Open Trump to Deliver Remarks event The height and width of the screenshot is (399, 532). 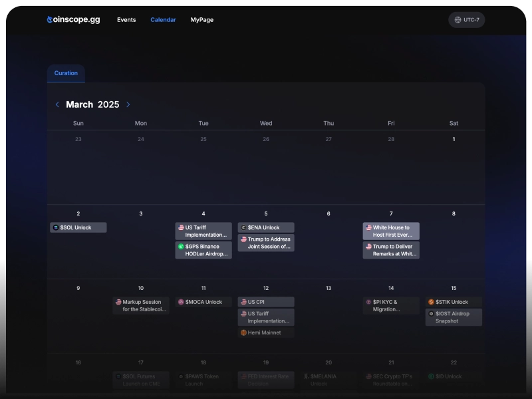tap(391, 250)
